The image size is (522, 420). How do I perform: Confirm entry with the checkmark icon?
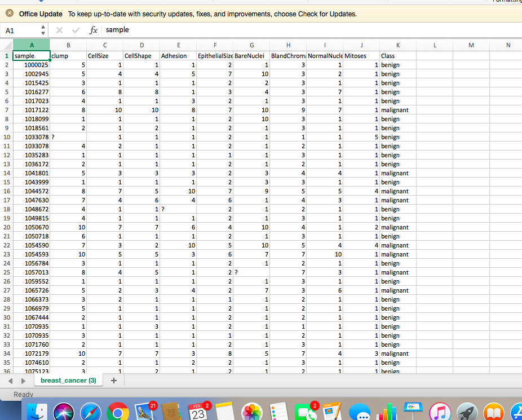[76, 30]
